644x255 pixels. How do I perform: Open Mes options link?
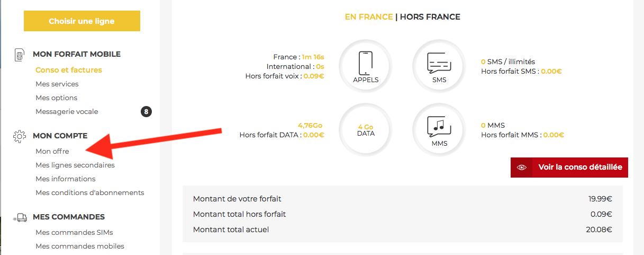[x=57, y=98]
